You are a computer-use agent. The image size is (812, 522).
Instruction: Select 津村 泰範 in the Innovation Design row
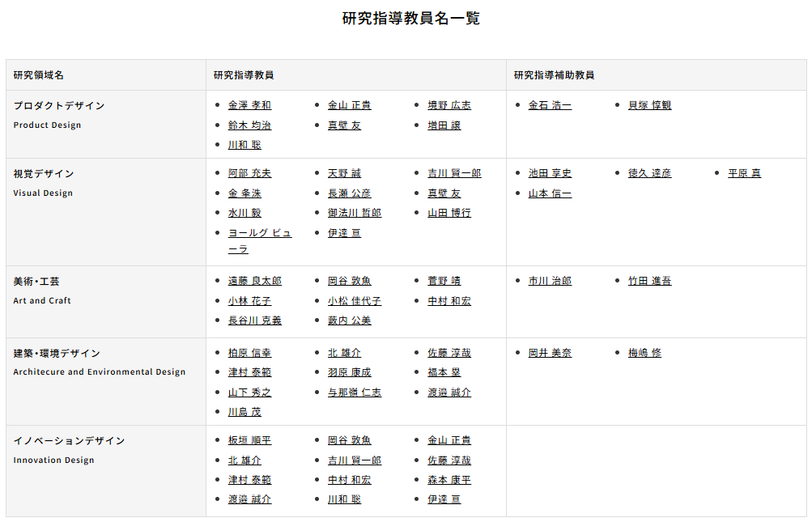pyautogui.click(x=249, y=480)
